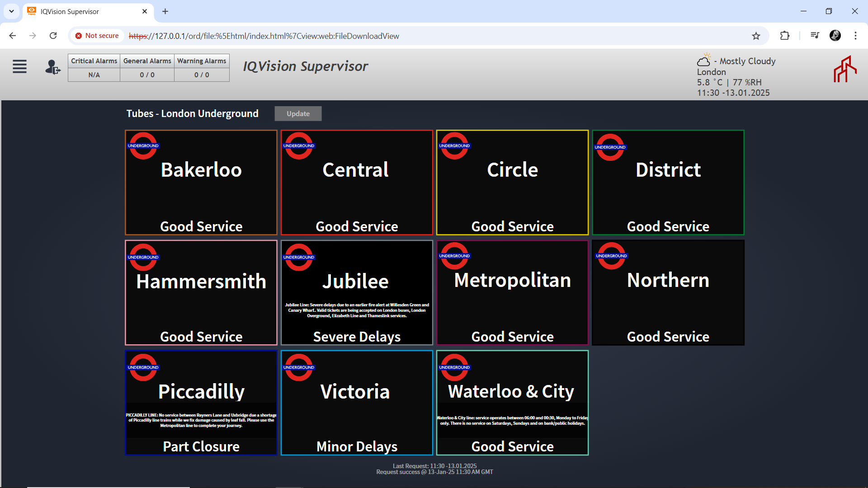Viewport: 868px width, 488px height.
Task: Click the Metropolitan tile Underground roundel
Action: (454, 256)
